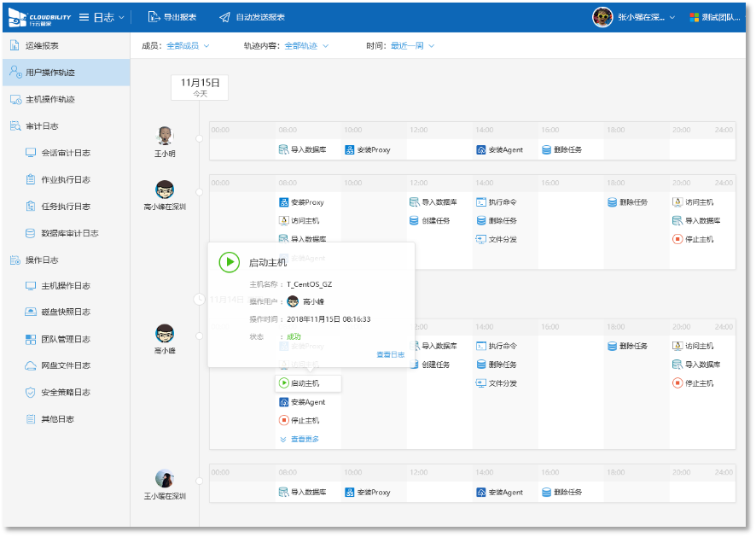Screen dimensions: 756x537
Task: Click the 导出报表 export icon
Action: coord(154,17)
